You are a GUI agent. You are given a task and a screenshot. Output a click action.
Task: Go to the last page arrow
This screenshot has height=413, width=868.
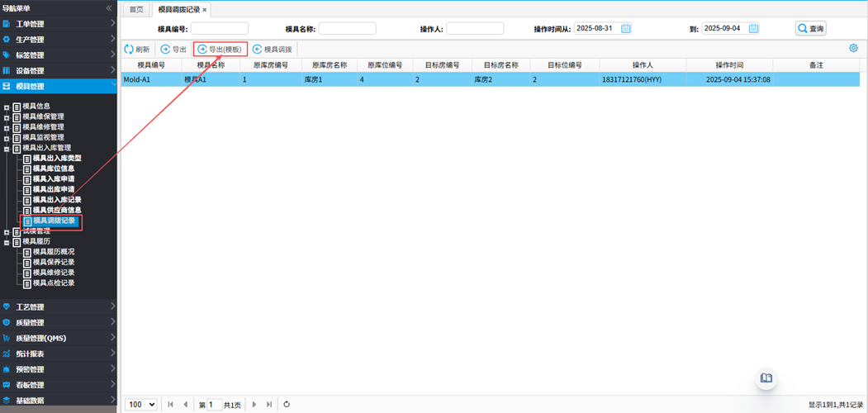click(x=269, y=404)
